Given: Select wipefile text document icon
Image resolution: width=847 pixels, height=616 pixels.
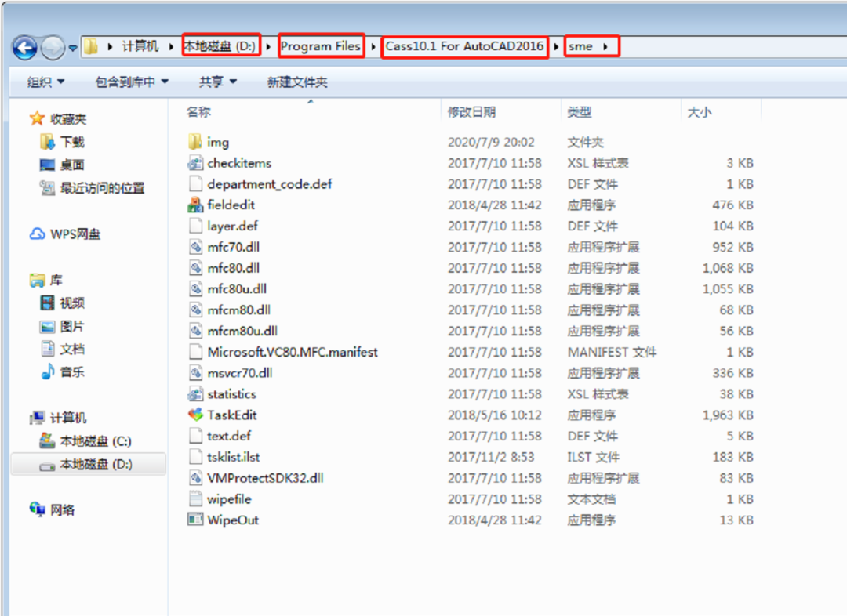Looking at the screenshot, I should pos(195,499).
